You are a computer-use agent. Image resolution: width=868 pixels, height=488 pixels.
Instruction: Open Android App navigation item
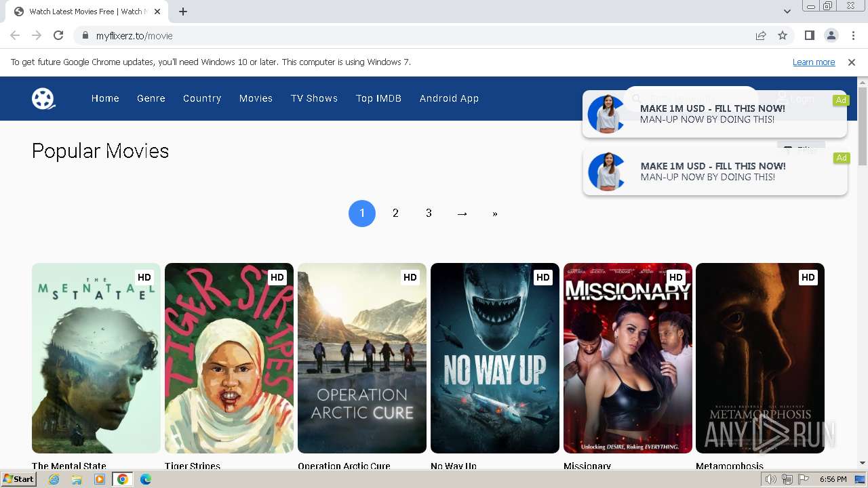coord(449,98)
